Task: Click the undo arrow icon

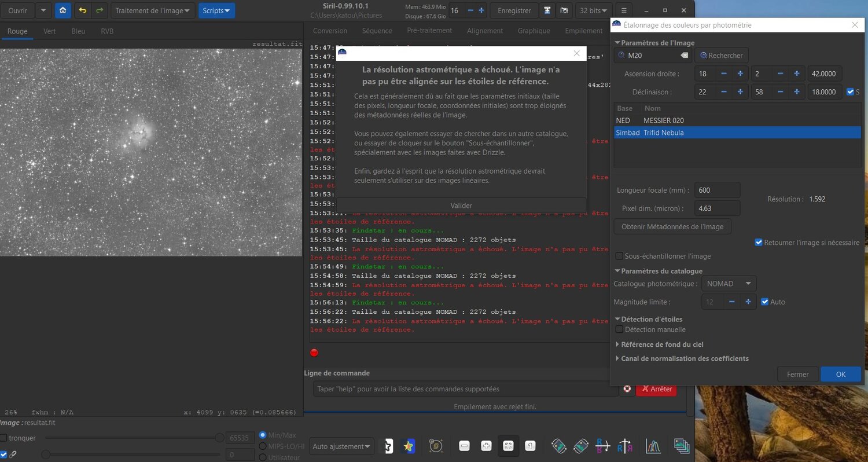Action: click(x=83, y=10)
